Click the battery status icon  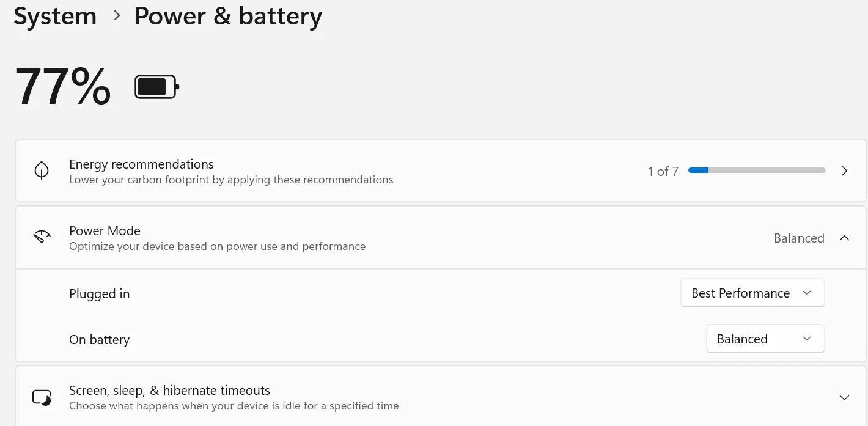[155, 86]
